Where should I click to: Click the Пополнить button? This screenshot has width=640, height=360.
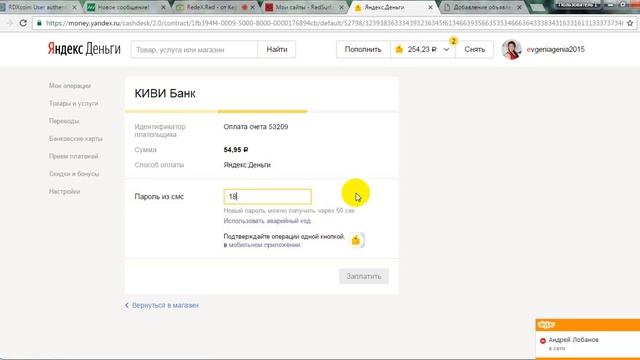(363, 49)
